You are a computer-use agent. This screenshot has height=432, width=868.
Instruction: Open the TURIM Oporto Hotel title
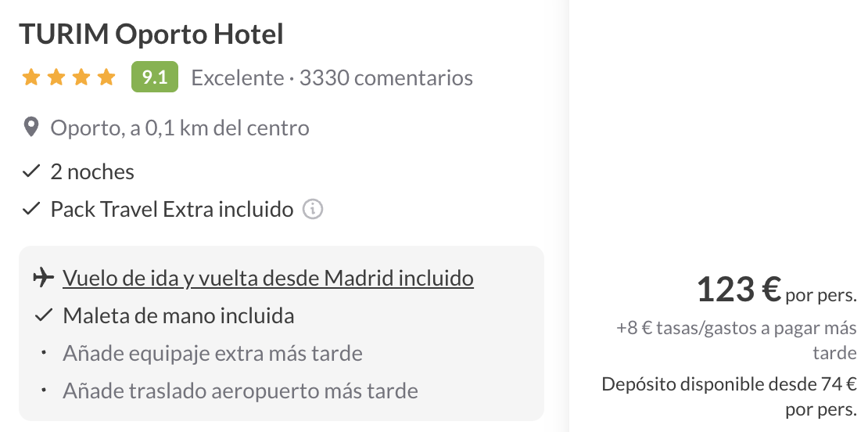coord(151,34)
